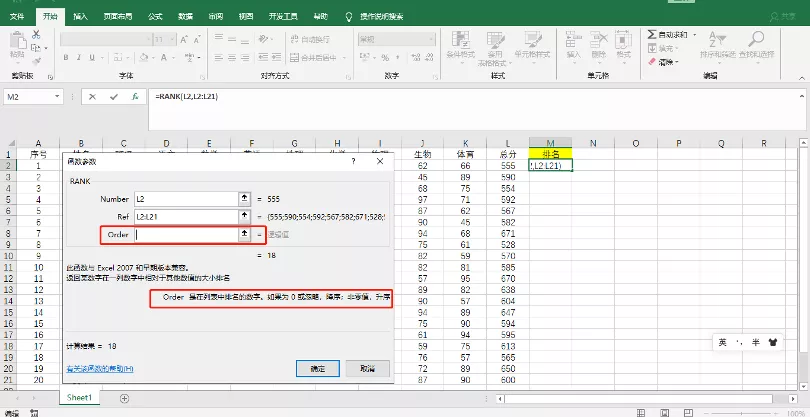Click the 确定 (OK) button
The image size is (810, 417).
pyautogui.click(x=318, y=369)
